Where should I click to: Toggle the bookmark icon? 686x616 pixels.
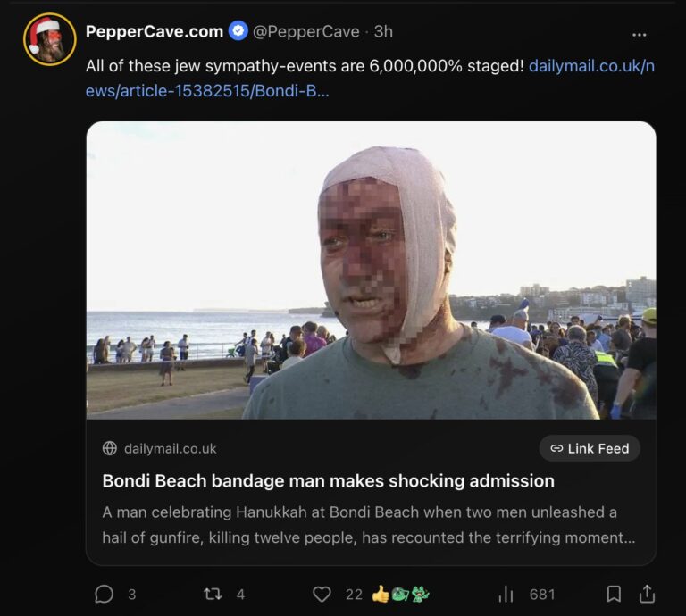click(x=614, y=594)
